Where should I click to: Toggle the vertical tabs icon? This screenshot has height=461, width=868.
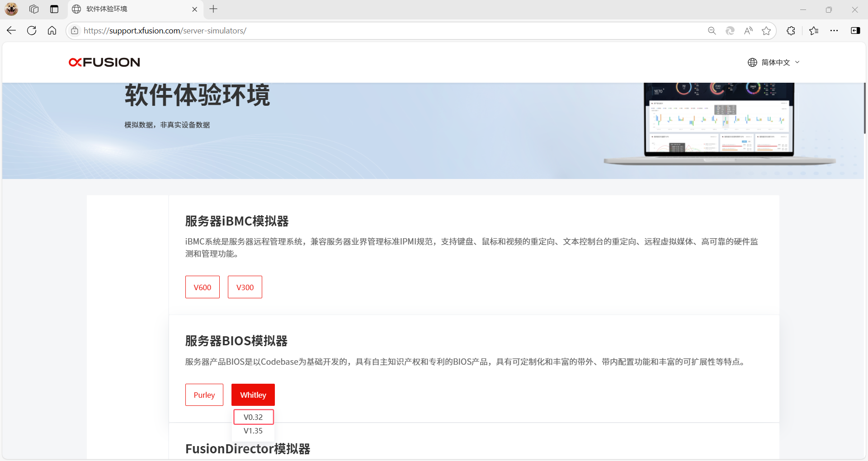coord(54,9)
